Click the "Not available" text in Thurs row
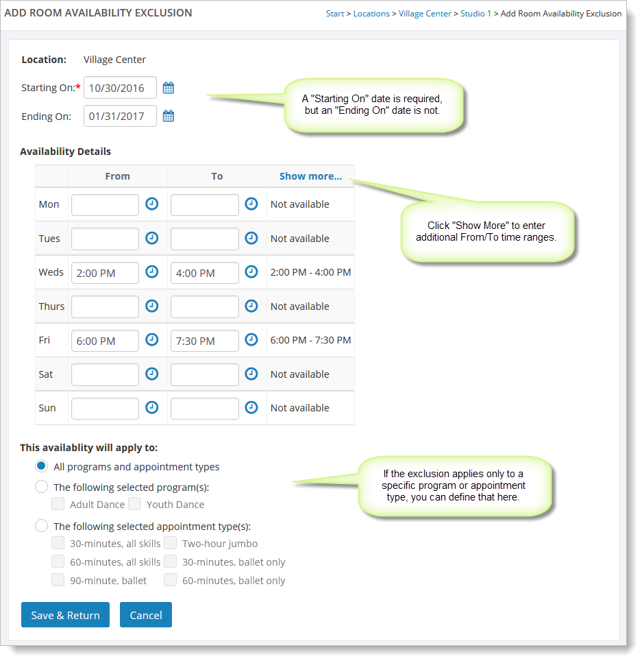644x663 pixels. (x=299, y=306)
